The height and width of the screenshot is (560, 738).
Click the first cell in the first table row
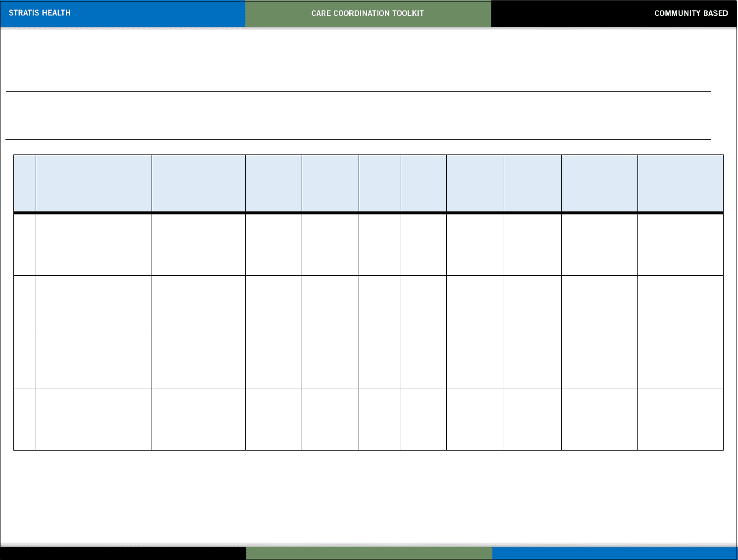pos(23,243)
